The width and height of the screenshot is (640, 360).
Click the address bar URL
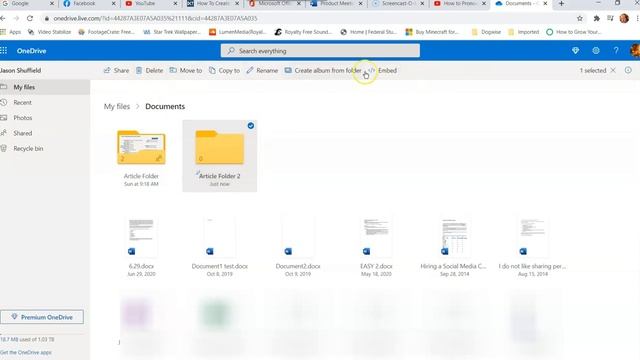(x=155, y=18)
